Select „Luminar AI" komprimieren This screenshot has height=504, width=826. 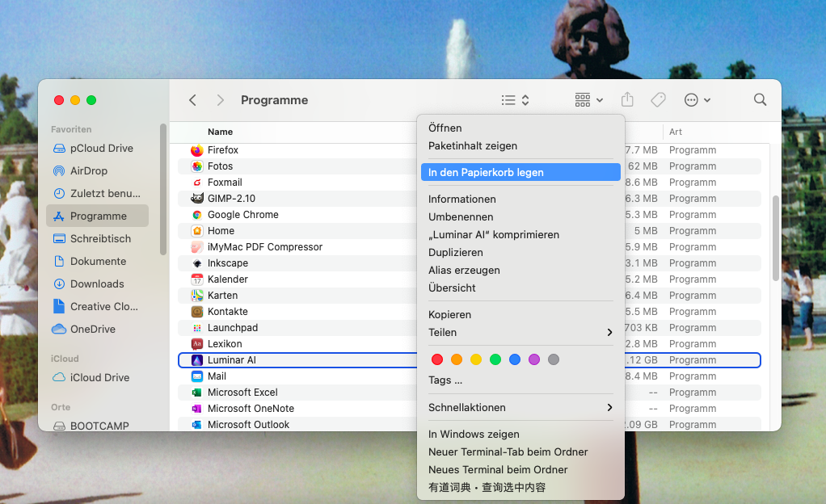click(494, 235)
